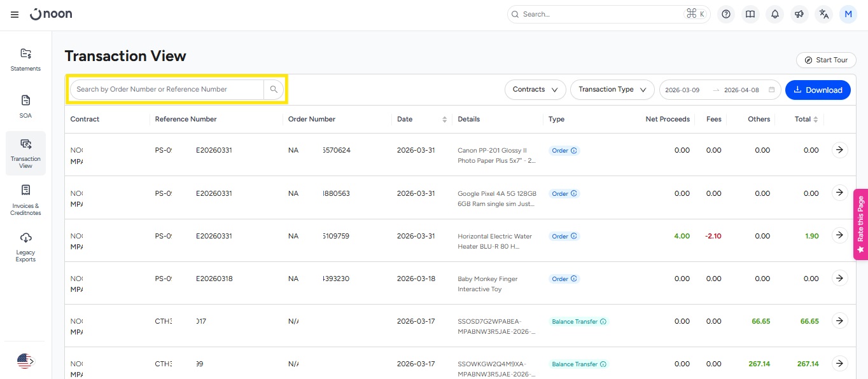Go to Invoices & Creditnotes section
Screen dimensions: 868x379
(25, 200)
